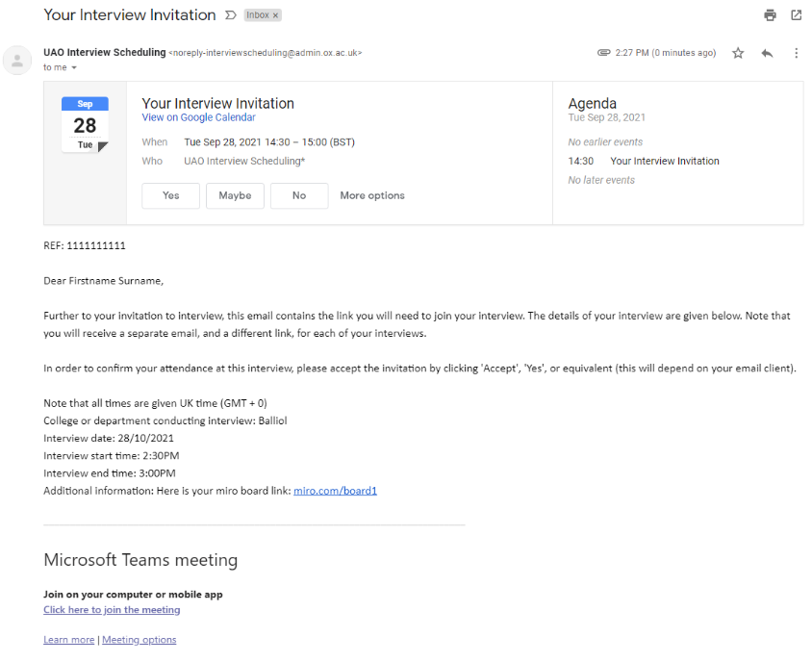The width and height of the screenshot is (812, 662).
Task: Expand the 'to me' recipient details arrow
Action: point(74,68)
